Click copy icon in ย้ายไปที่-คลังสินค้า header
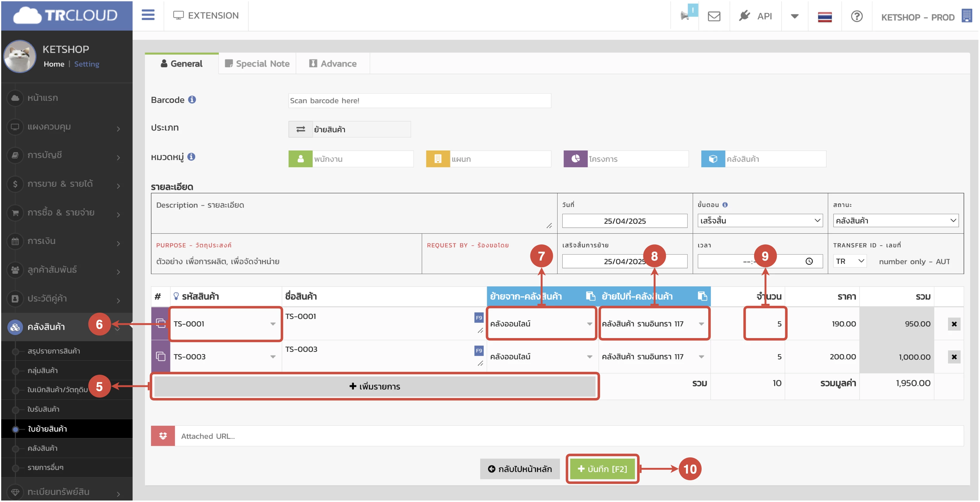The height and width of the screenshot is (502, 980). [702, 296]
